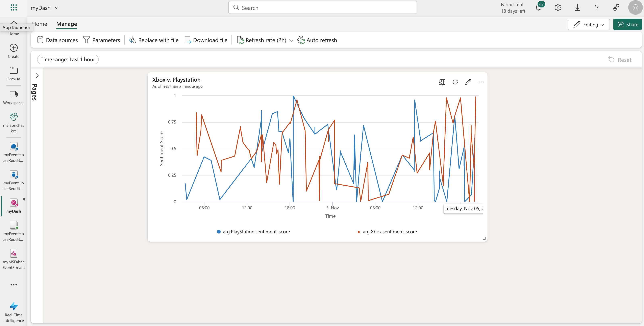644x326 pixels.
Task: Open Real-Time Intelligence in the sidebar
Action: [14, 312]
